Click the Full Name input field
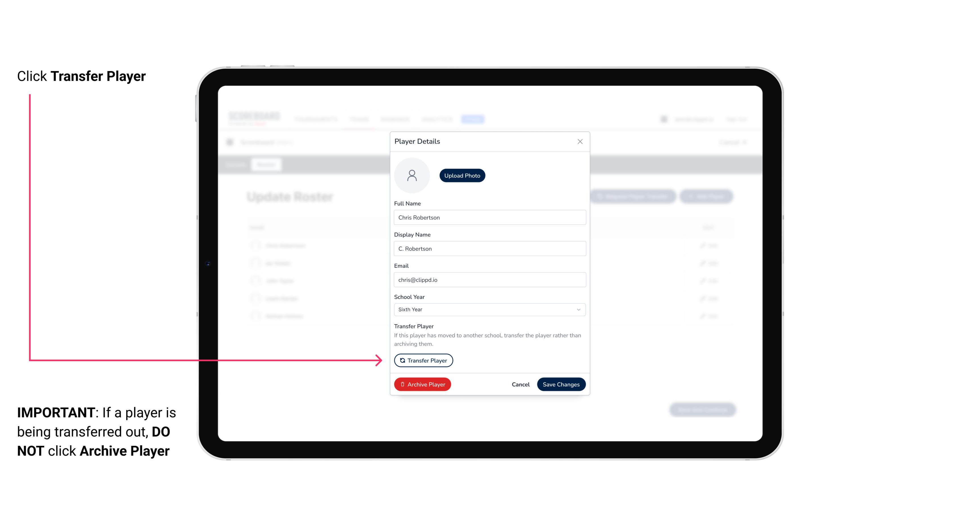This screenshot has width=980, height=527. tap(490, 217)
